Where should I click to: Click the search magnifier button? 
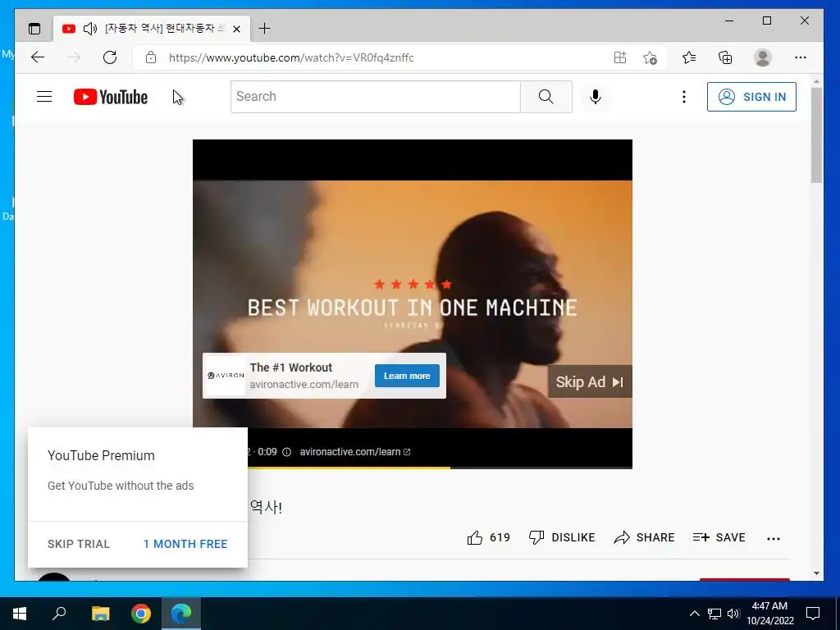point(546,97)
